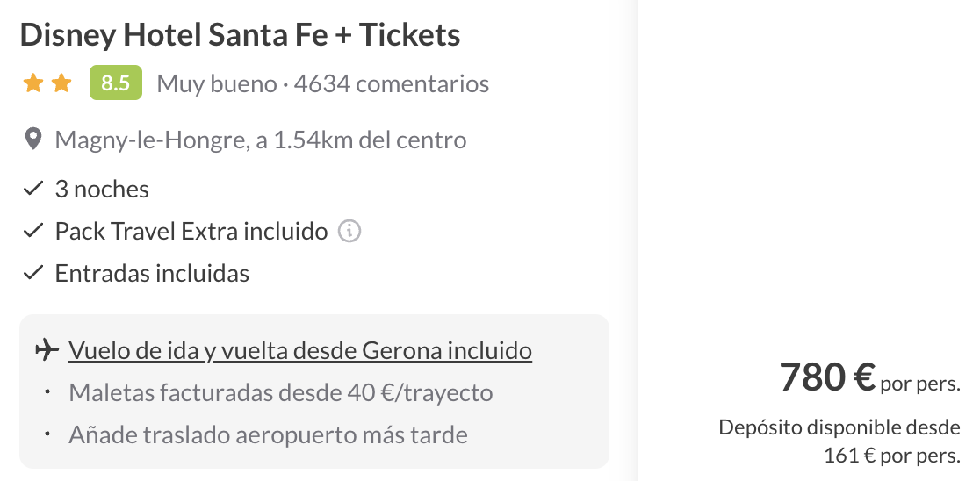Click the location pin icon
Screen dimensions: 980x481
32,140
